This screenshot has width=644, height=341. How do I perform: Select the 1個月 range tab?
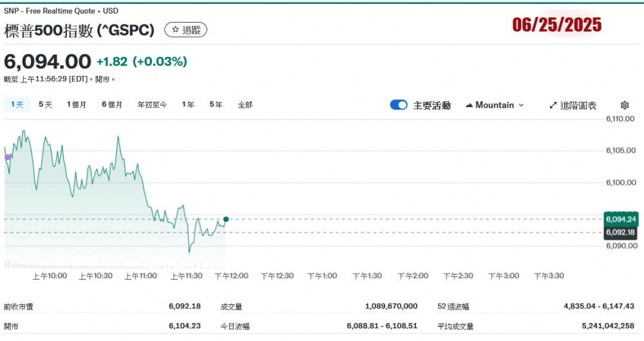(77, 104)
